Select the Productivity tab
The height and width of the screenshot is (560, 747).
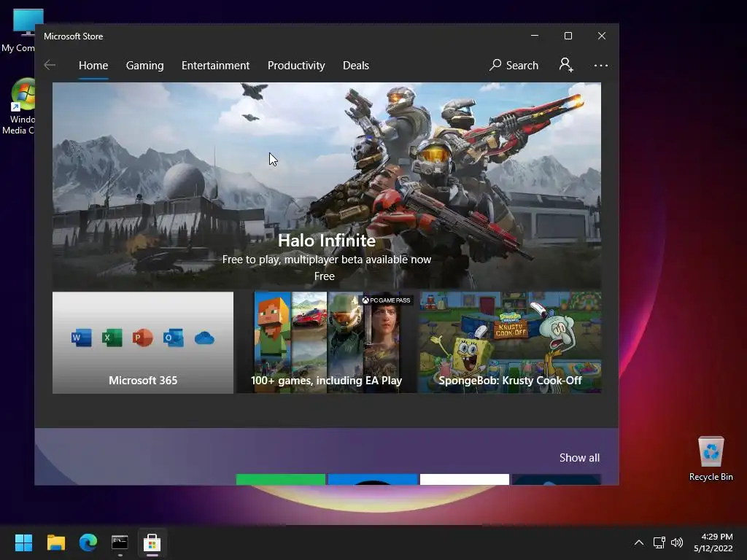click(296, 65)
